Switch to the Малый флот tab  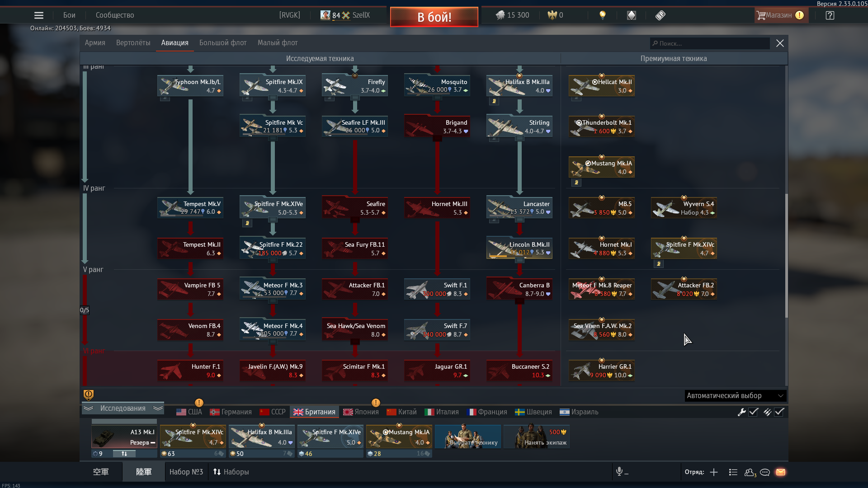pos(278,43)
